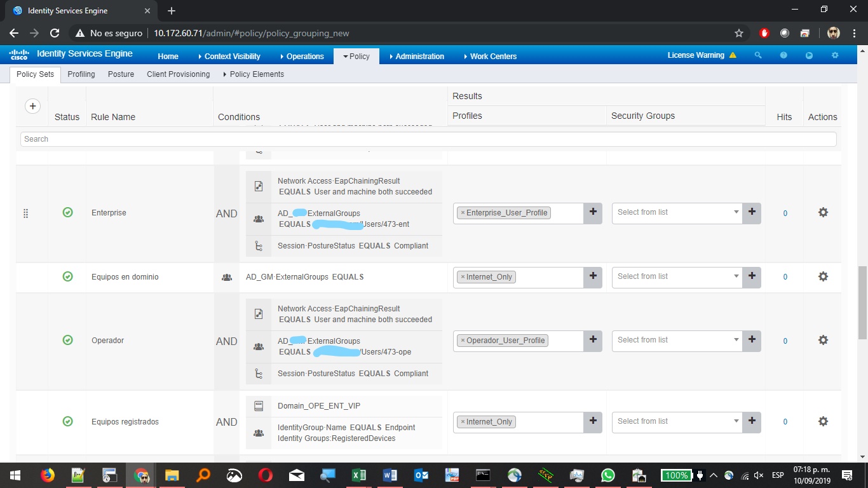
Task: Open the Work Centers menu
Action: [x=490, y=57]
